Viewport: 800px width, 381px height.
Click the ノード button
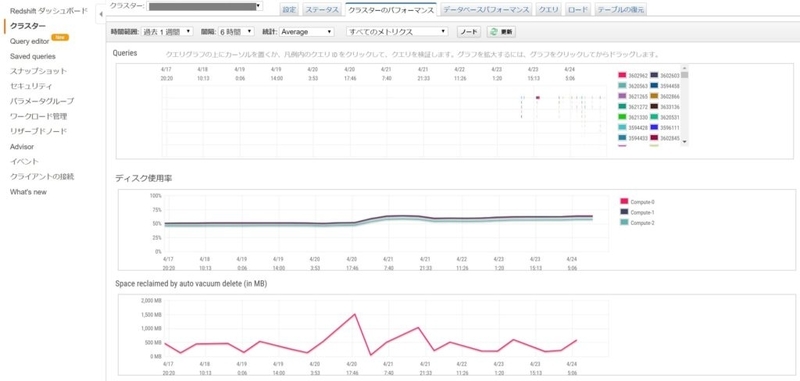[x=468, y=32]
